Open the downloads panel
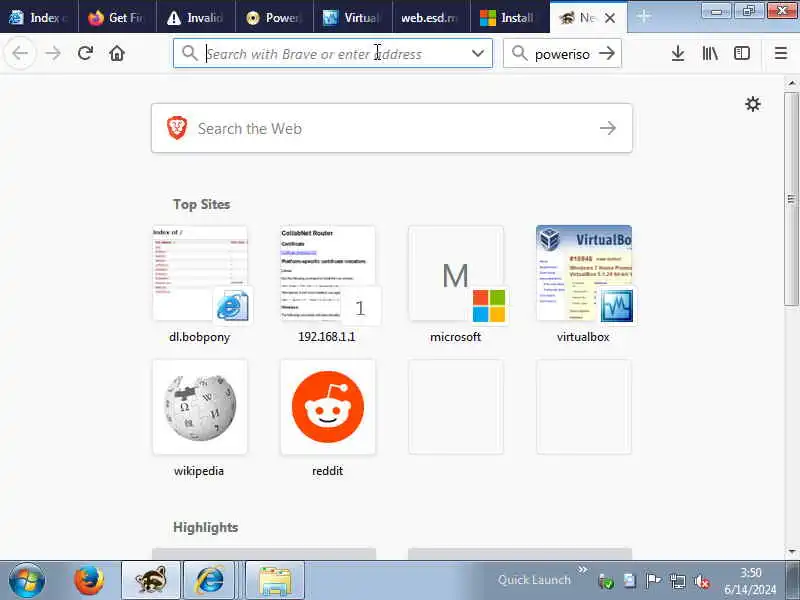The image size is (800, 600). click(x=678, y=53)
